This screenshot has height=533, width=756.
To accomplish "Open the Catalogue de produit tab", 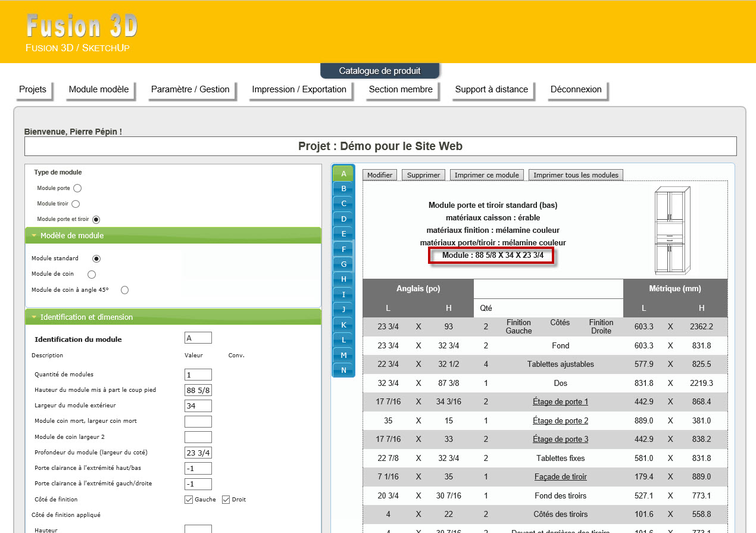I will point(380,71).
